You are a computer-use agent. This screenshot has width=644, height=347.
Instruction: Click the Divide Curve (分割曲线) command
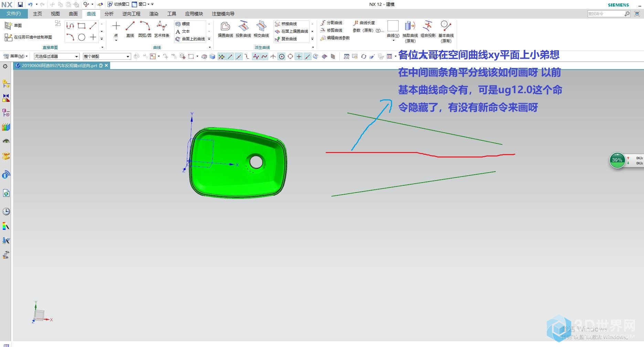click(331, 23)
